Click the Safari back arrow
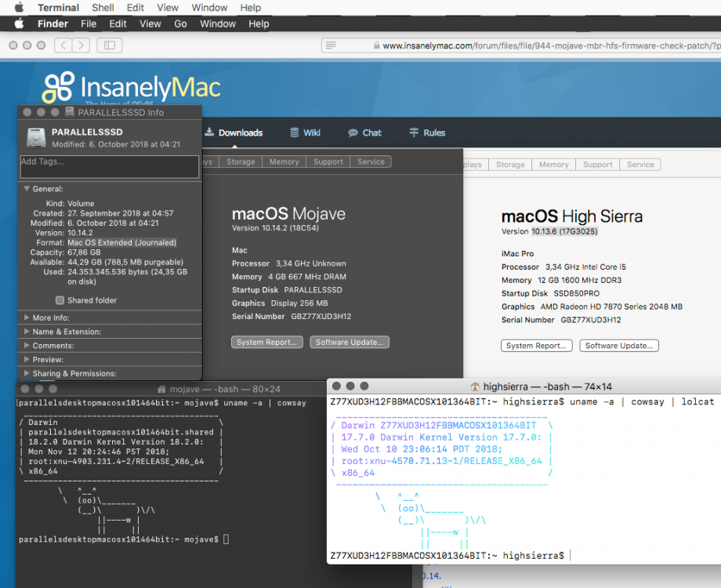 click(63, 45)
